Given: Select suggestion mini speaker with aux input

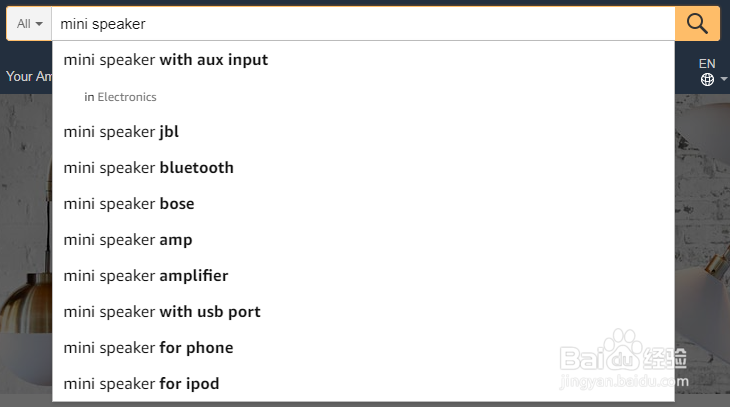Looking at the screenshot, I should (165, 60).
